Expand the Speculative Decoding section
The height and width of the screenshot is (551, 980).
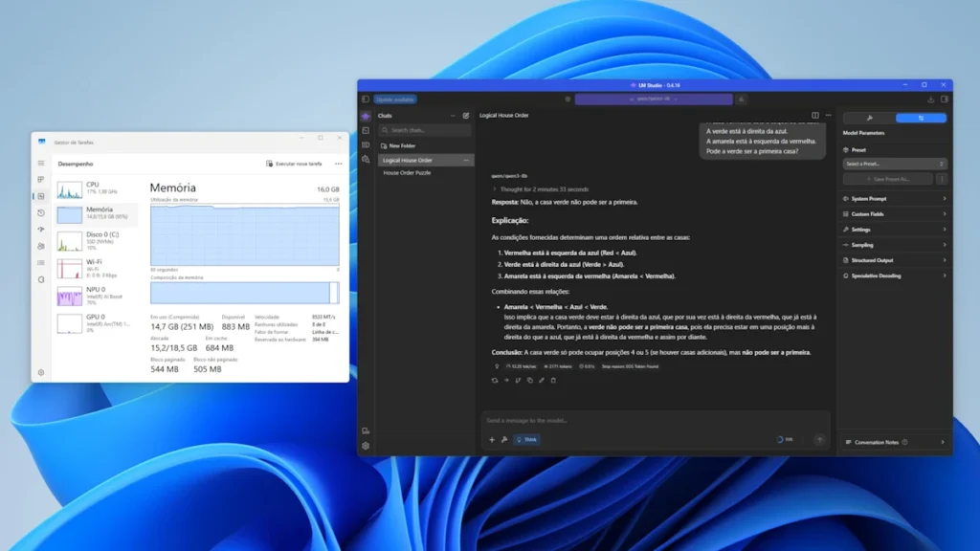click(x=895, y=276)
